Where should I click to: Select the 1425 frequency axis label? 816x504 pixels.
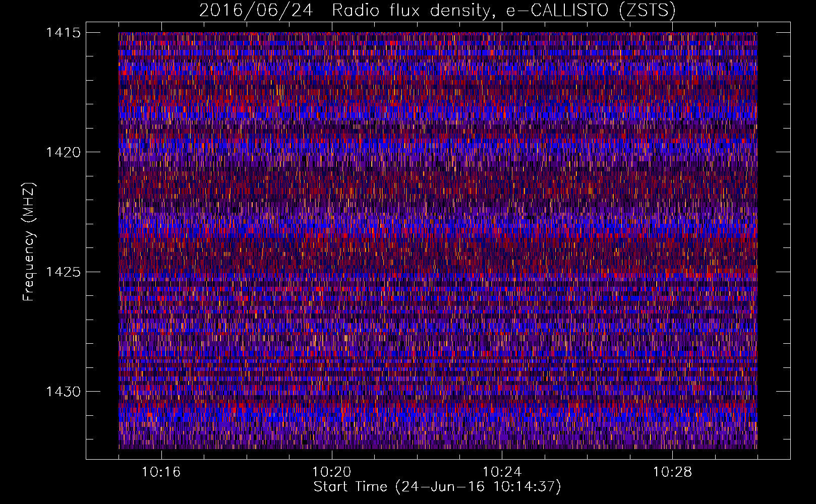coord(63,272)
